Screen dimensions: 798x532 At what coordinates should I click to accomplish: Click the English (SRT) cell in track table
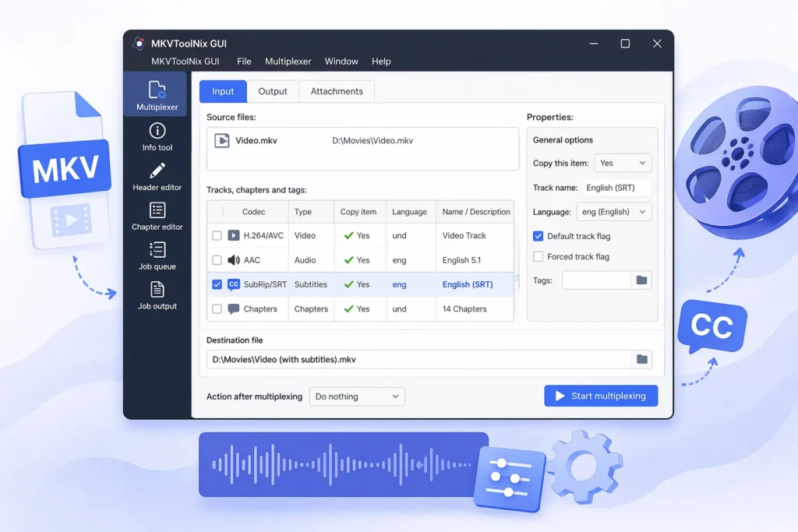(468, 284)
